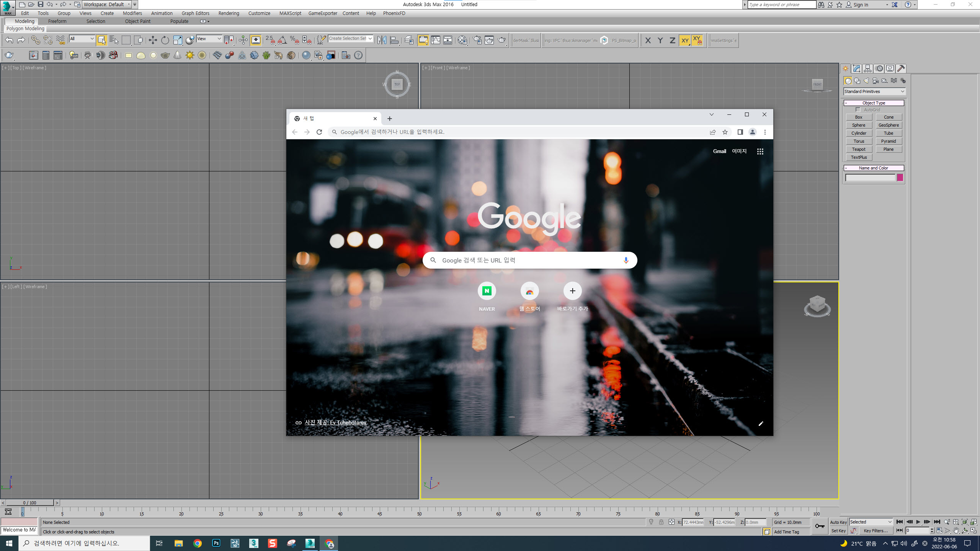Toggle the XY axis constraint button
980x551 pixels.
685,40
